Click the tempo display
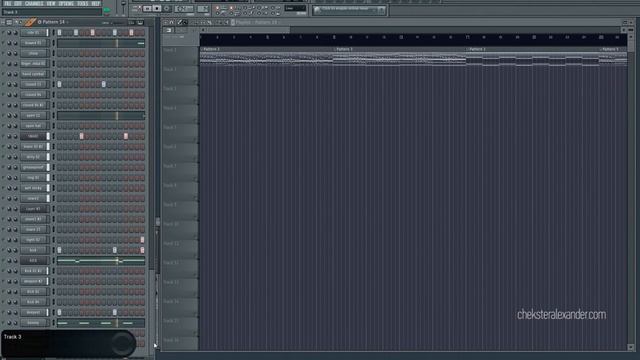Image resolution: width=640 pixels, height=360 pixels. 184,9
